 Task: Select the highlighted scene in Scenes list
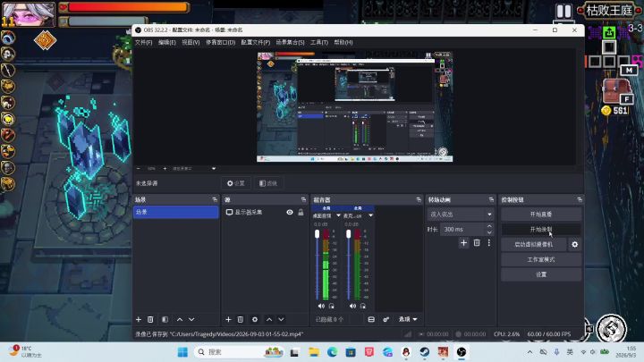[x=176, y=212]
